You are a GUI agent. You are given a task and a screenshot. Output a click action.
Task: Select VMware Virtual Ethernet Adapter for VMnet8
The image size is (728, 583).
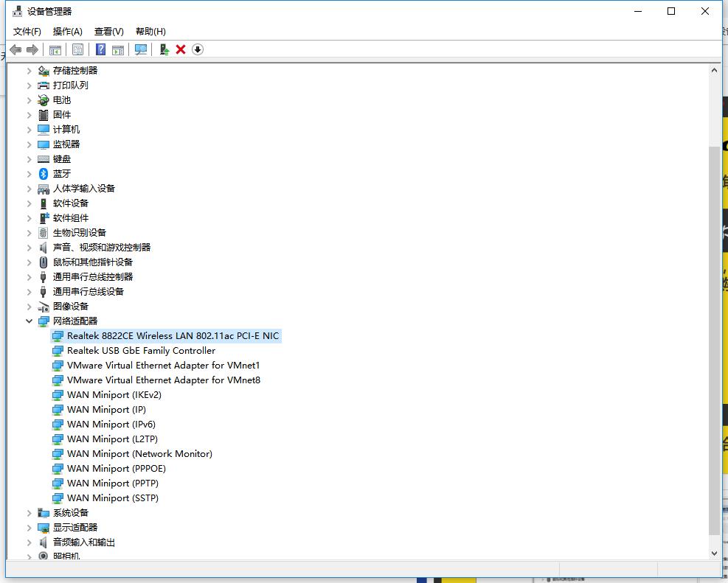163,380
